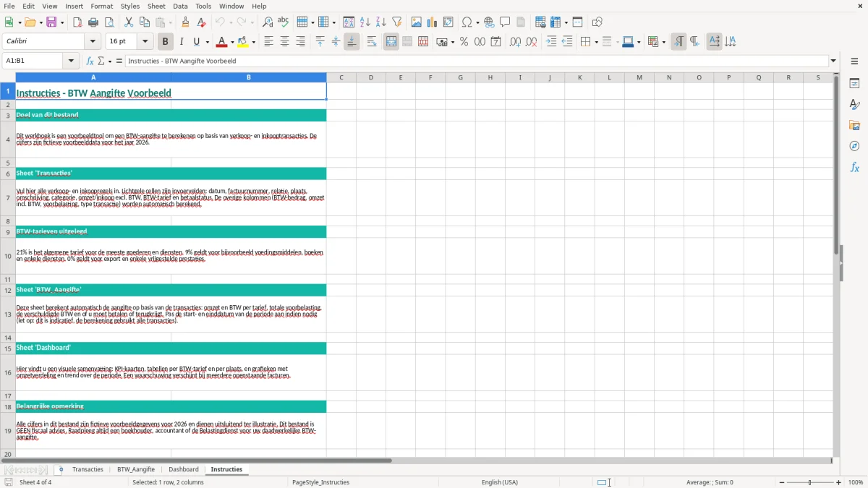868x488 pixels.
Task: Click the Copy icon
Action: 145,22
